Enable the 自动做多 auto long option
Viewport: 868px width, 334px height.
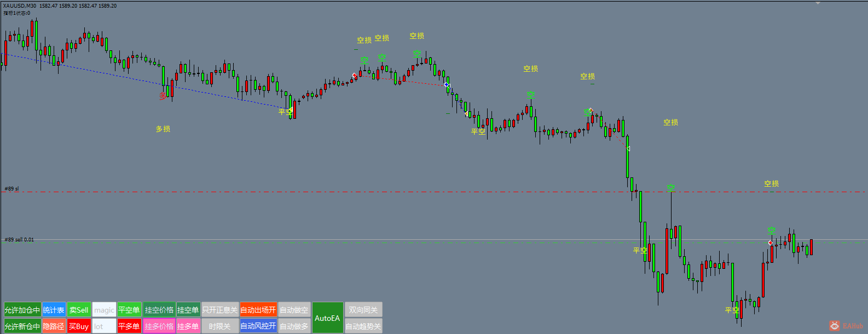pos(294,326)
